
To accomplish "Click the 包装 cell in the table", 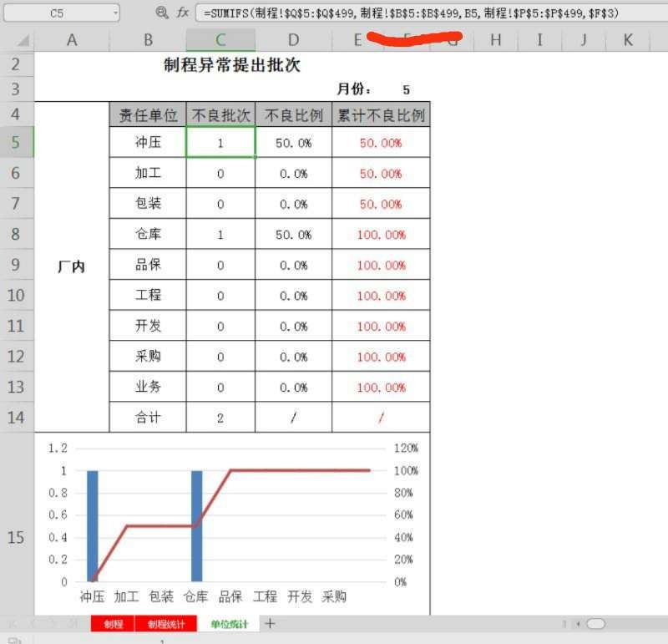I will 148,203.
